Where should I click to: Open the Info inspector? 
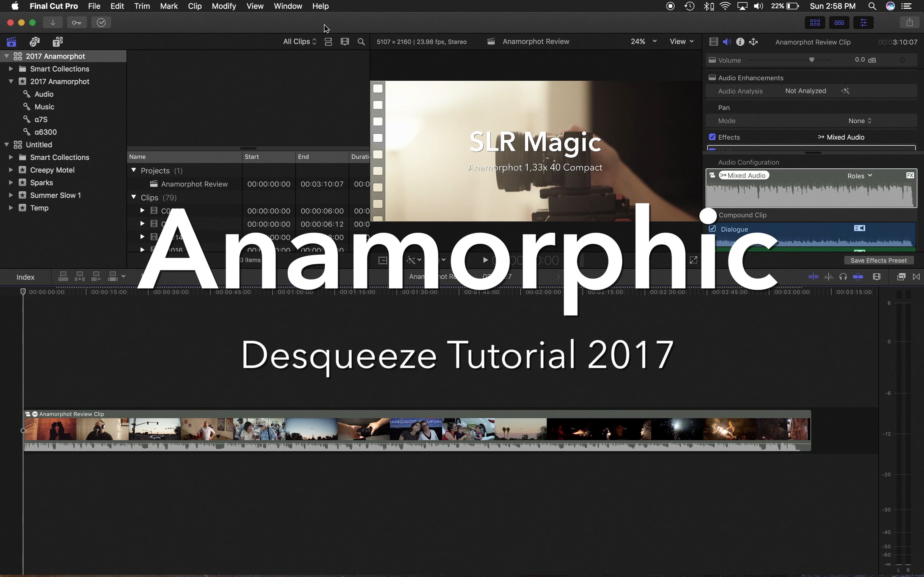click(x=740, y=41)
